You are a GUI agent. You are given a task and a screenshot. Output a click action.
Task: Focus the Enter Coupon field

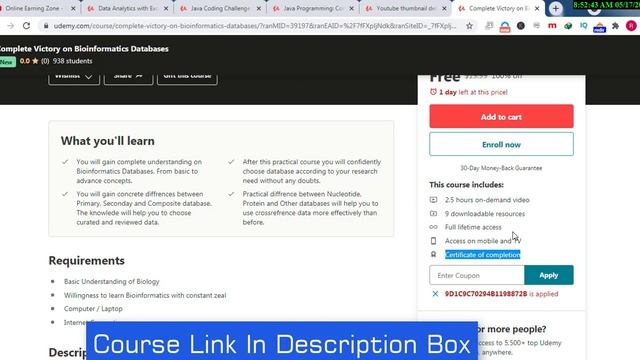(477, 275)
